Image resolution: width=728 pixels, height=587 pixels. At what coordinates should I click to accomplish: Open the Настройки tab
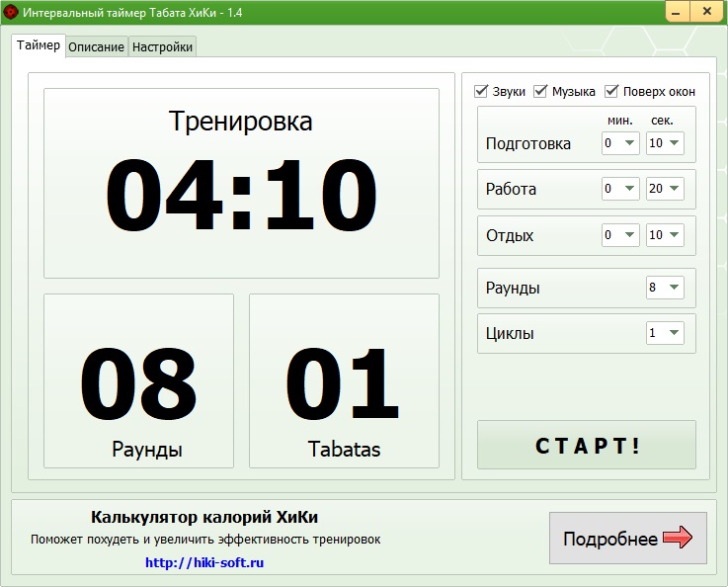point(163,47)
